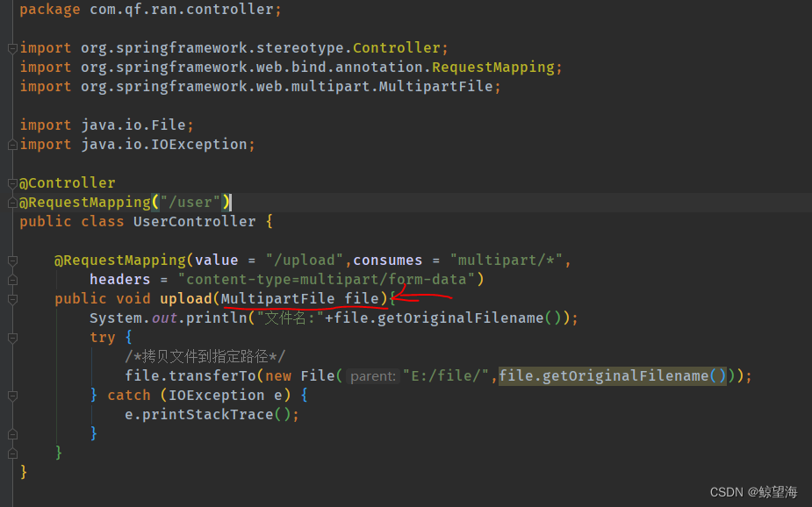Image resolution: width=812 pixels, height=507 pixels.
Task: Collapse the try block using its fold marker
Action: pos(13,338)
